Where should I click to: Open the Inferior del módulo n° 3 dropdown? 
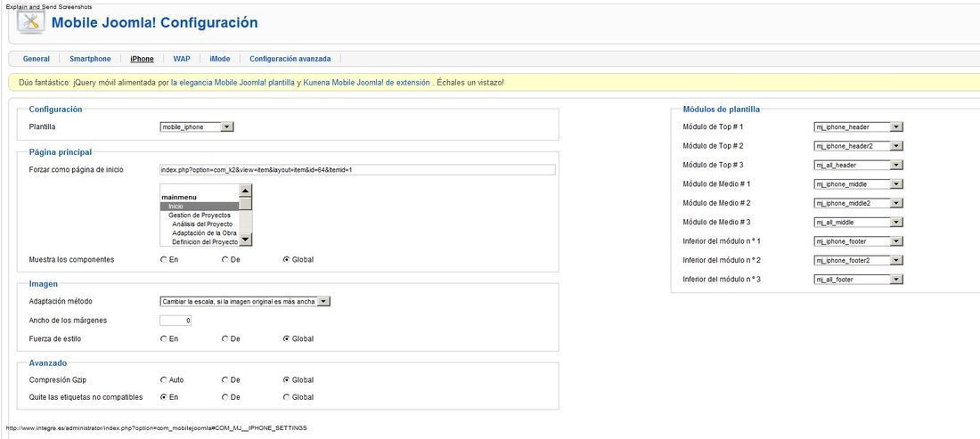click(x=859, y=279)
